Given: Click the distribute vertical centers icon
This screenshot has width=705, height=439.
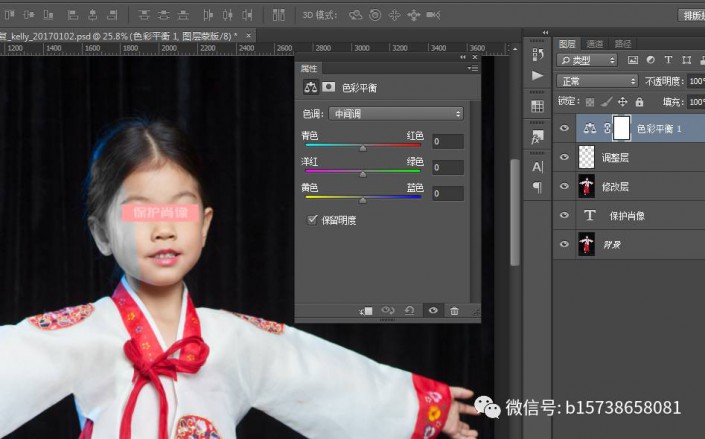Looking at the screenshot, I should 163,15.
